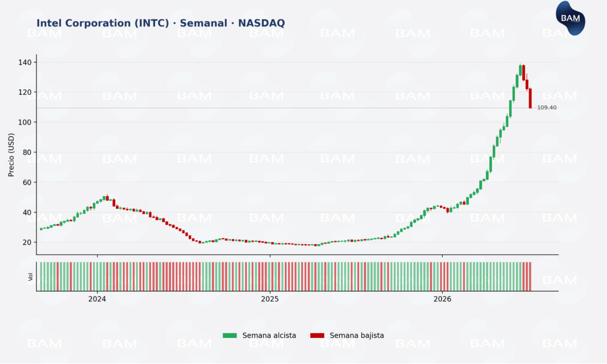The height and width of the screenshot is (364, 607).
Task: Click the 109.40 last price label
Action: pos(547,107)
